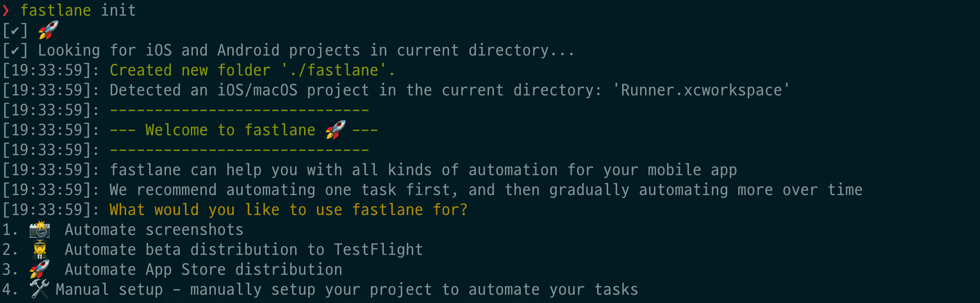
Task: Click the rocket emoji in the Welcome line
Action: tap(335, 130)
